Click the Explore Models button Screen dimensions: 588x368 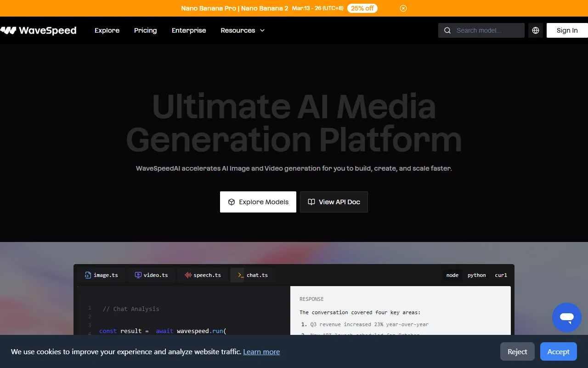[258, 202]
